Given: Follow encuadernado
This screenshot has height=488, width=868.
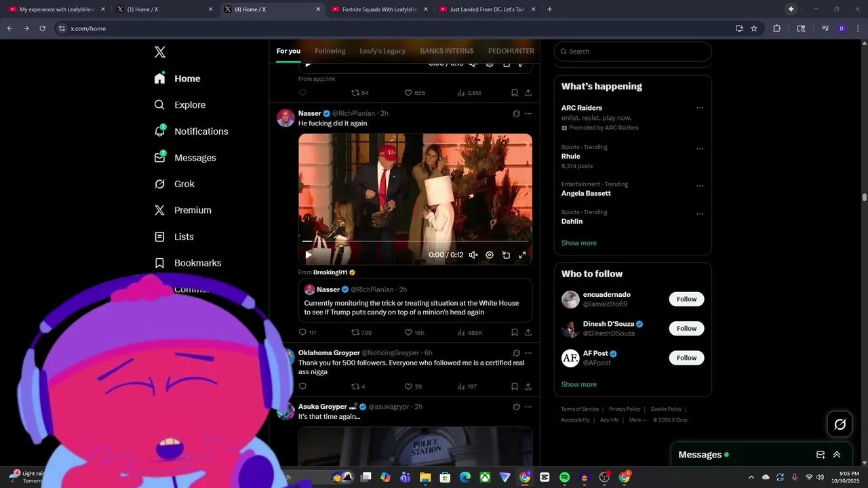Looking at the screenshot, I should click(686, 299).
